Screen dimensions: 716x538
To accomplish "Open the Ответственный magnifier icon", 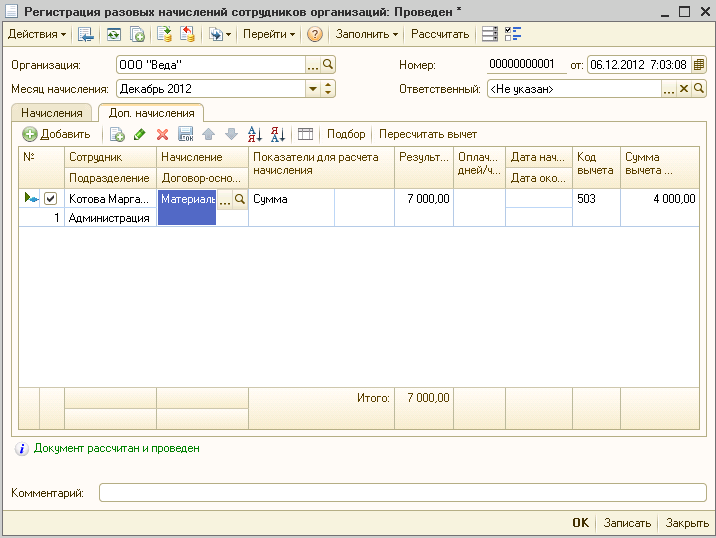I will pos(699,89).
